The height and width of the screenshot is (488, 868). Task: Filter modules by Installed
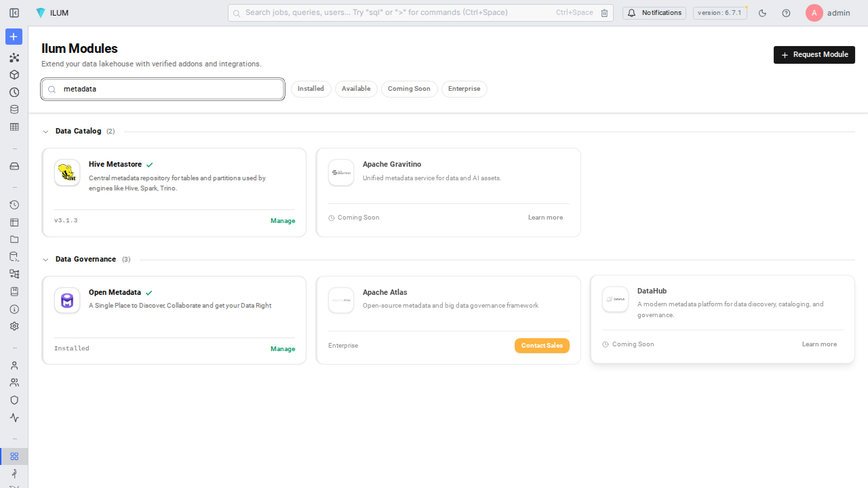(x=311, y=89)
